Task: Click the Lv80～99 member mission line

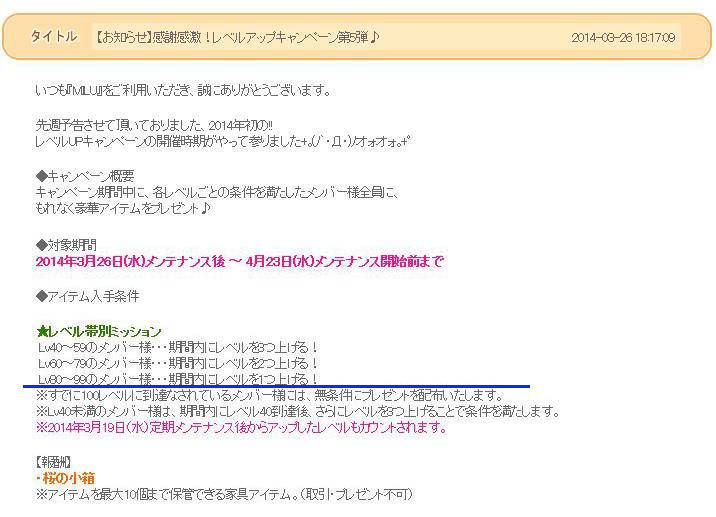Action: point(177,379)
